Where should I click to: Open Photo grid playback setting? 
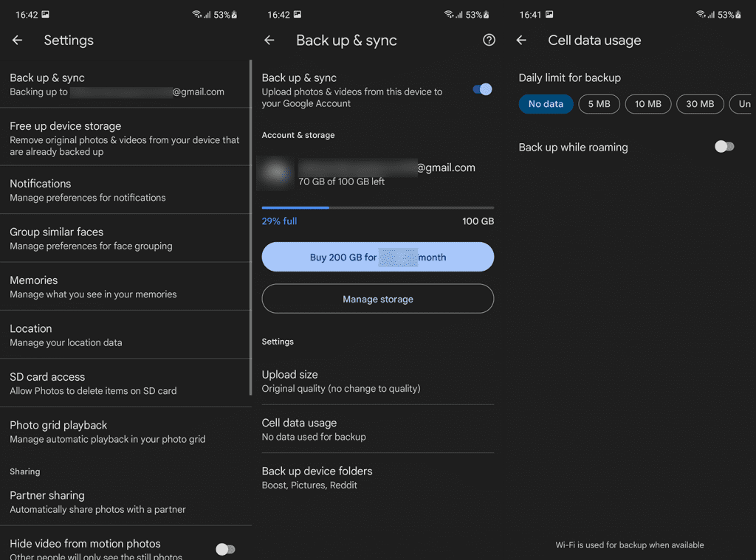pos(126,432)
